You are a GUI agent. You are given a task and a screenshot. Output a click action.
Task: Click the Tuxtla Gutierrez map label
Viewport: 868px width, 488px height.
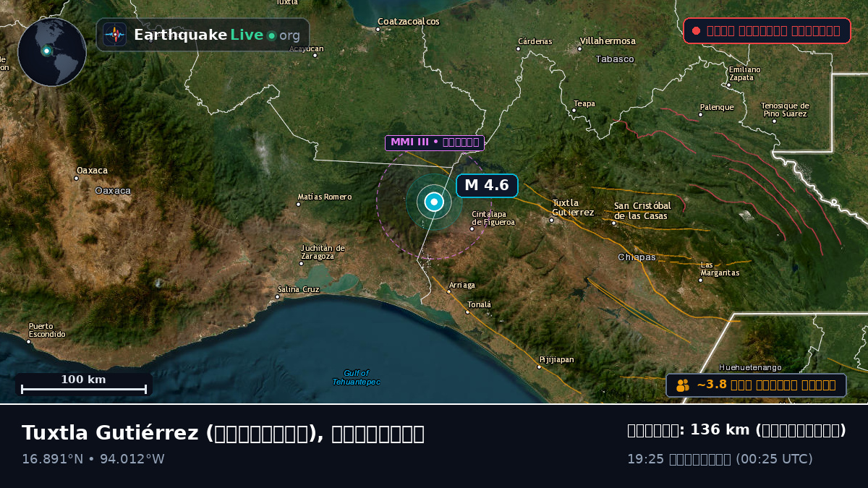coord(573,207)
